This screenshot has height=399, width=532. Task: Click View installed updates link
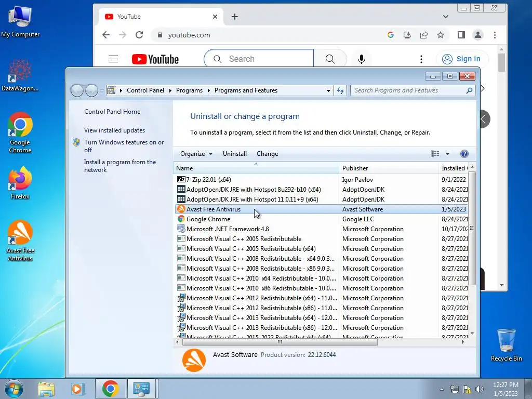tap(114, 130)
